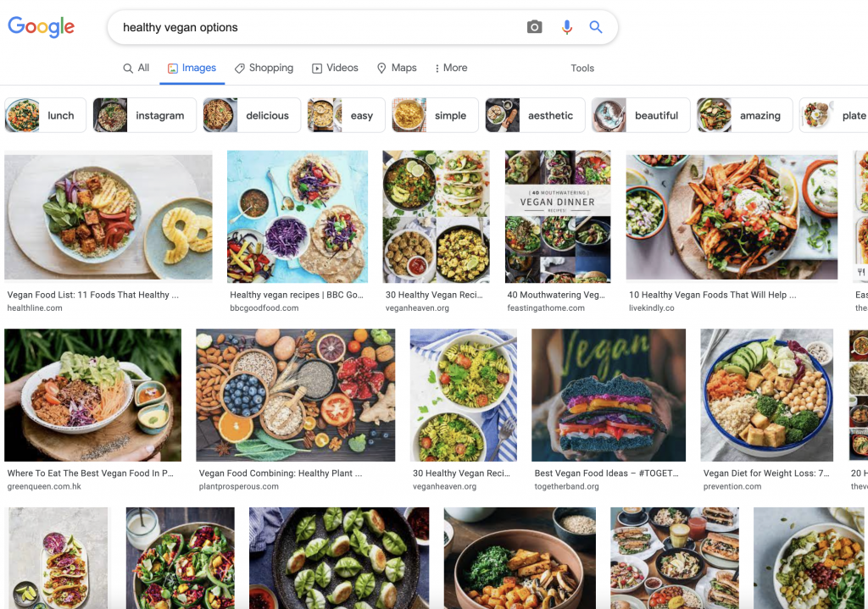
Task: Open the Tools filter options
Action: coord(582,69)
